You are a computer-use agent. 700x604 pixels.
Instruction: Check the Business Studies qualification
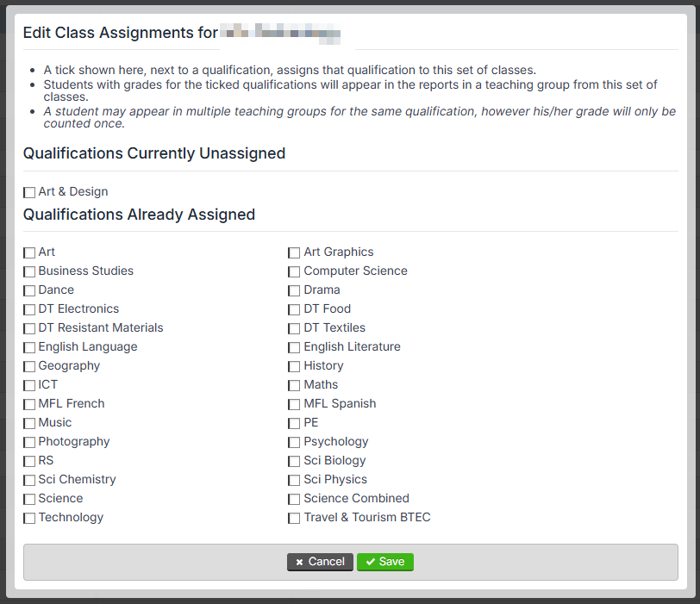(29, 271)
